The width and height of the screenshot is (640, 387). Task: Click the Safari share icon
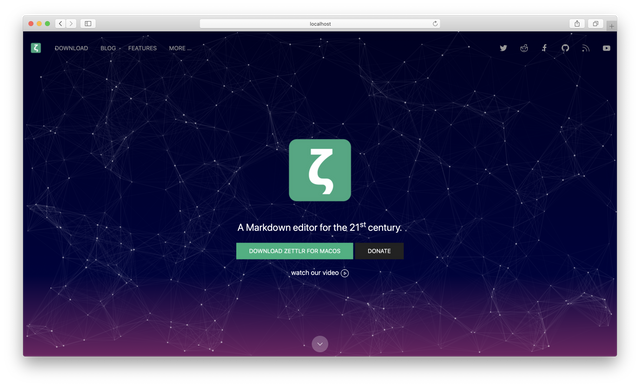(x=577, y=23)
